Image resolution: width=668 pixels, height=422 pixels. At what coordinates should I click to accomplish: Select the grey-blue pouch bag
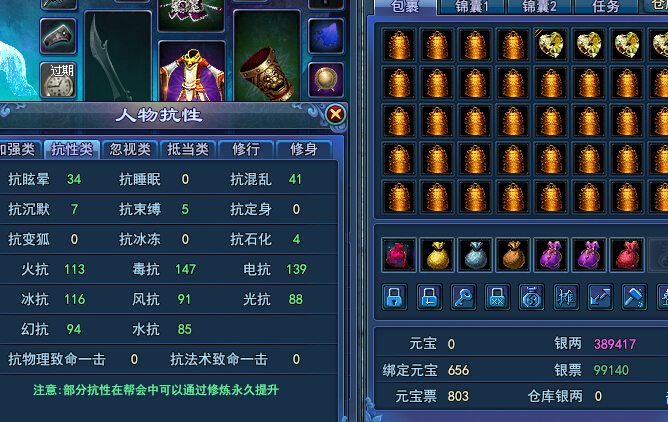475,255
